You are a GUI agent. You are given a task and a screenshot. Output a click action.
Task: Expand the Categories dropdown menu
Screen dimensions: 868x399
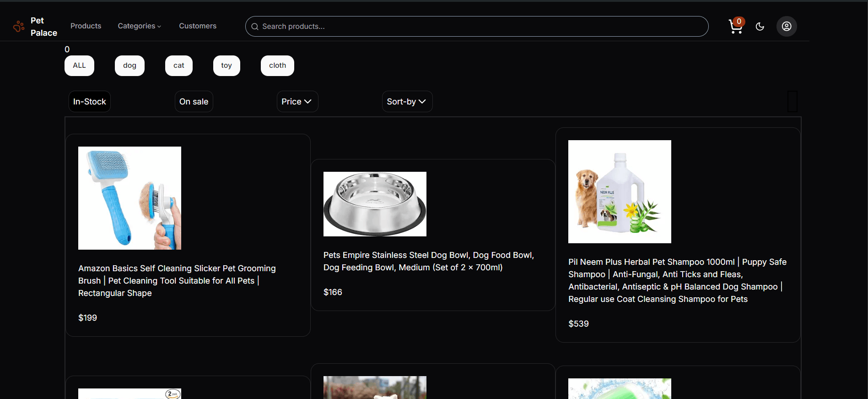pyautogui.click(x=139, y=26)
